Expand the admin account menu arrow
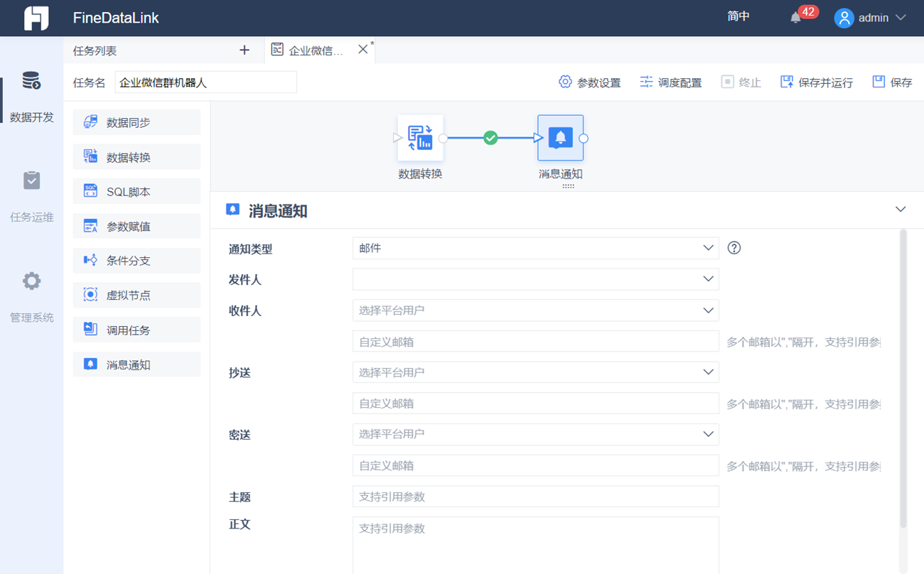 (x=901, y=18)
